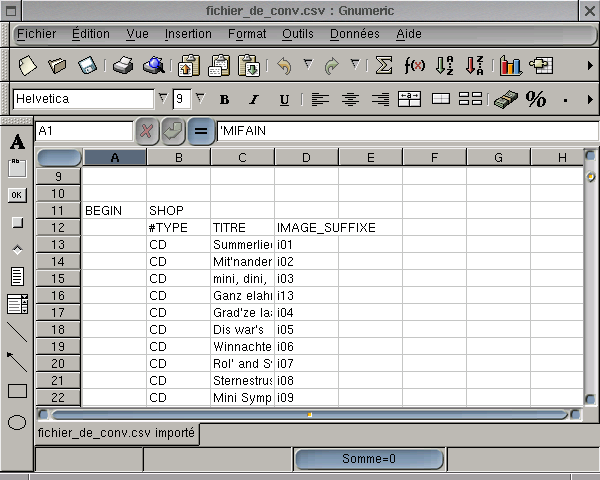Click the print icon in toolbar
The height and width of the screenshot is (480, 600).
point(122,66)
